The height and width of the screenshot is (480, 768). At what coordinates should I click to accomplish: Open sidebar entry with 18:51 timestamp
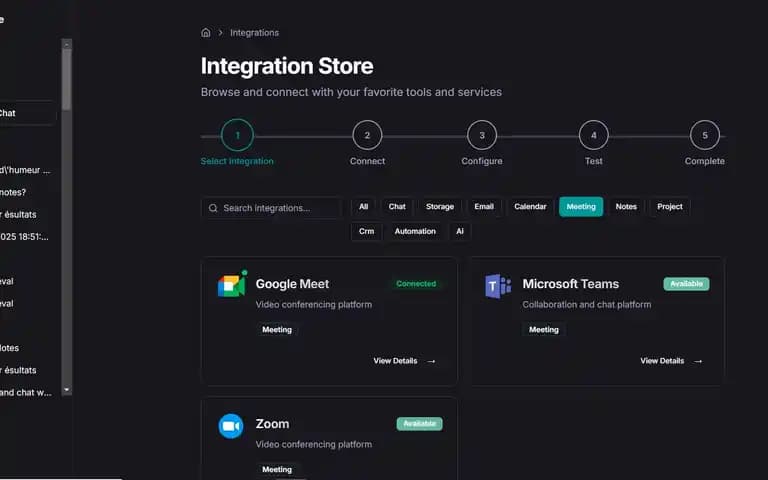[x=25, y=237]
